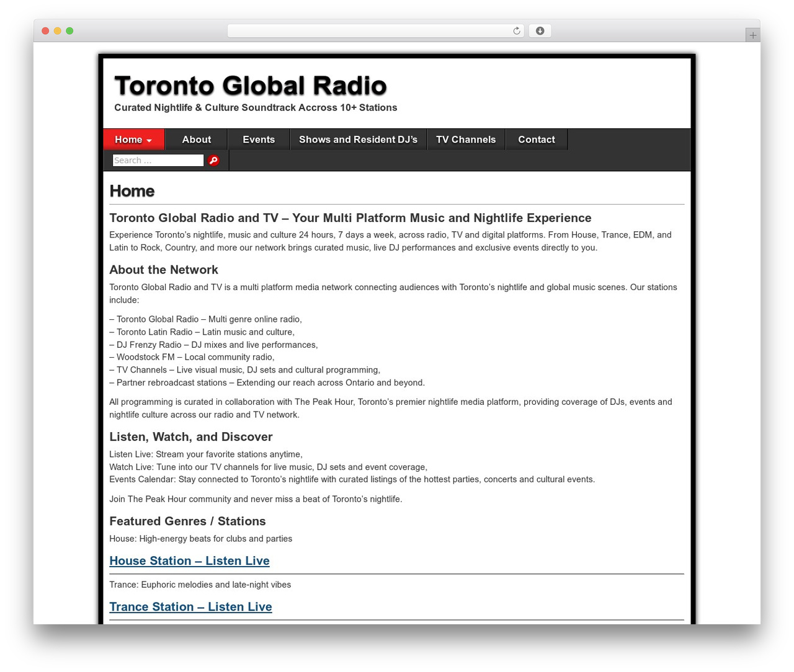Open Shows and Resident DJ's menu
The image size is (794, 672).
coord(359,139)
